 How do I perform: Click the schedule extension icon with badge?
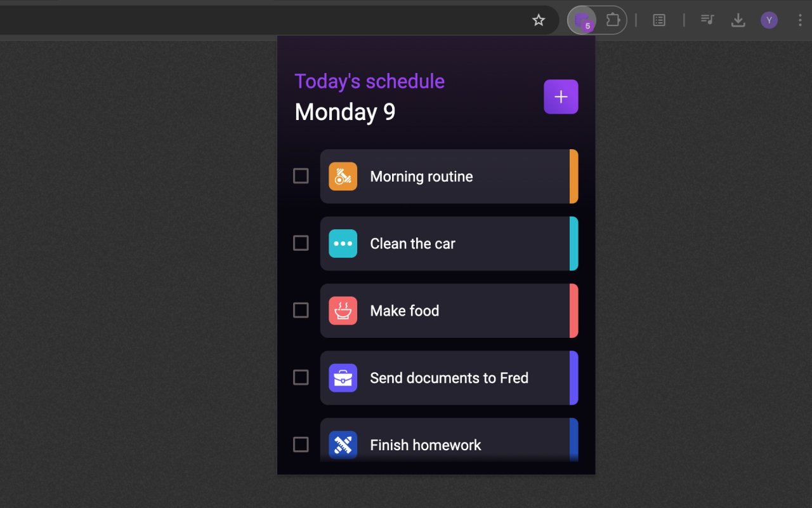582,20
